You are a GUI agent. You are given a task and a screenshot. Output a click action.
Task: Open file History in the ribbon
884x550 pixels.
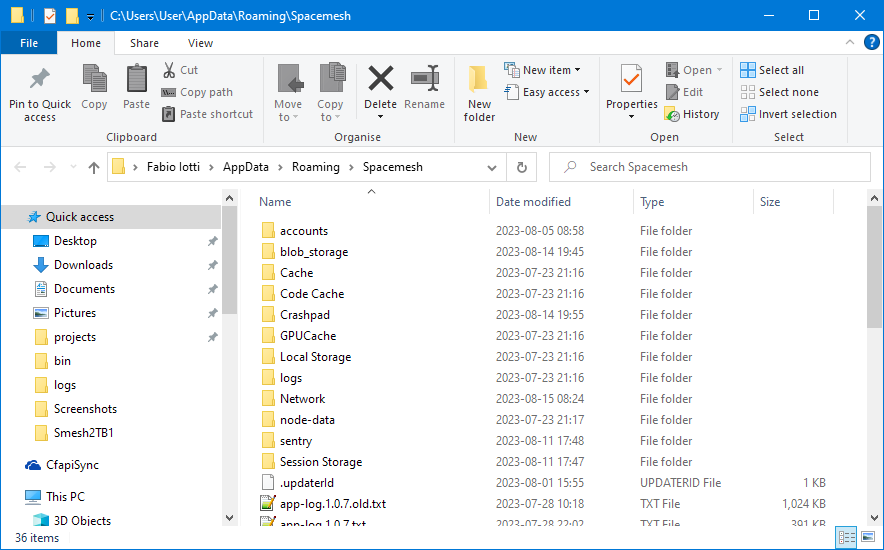(x=692, y=114)
